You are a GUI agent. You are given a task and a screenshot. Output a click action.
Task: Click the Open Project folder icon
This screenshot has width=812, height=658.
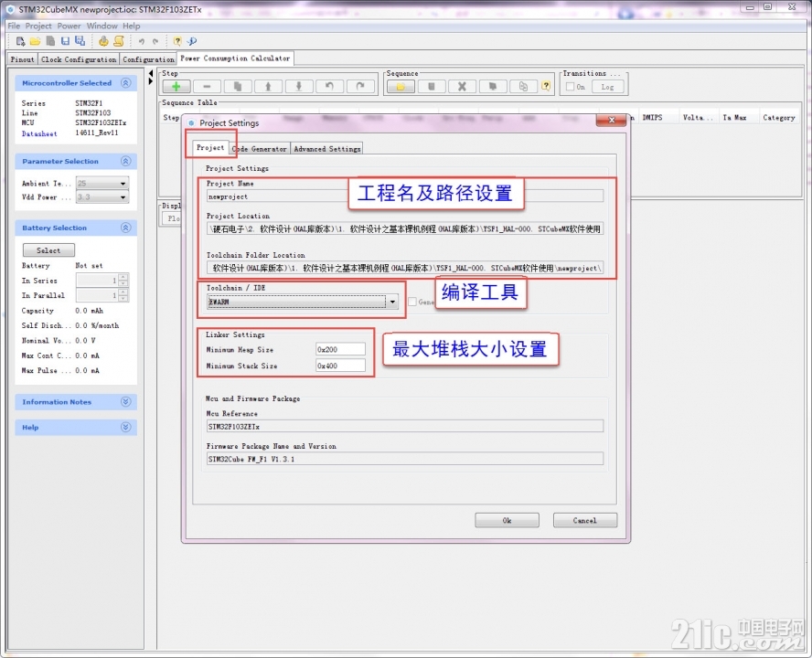click(36, 41)
